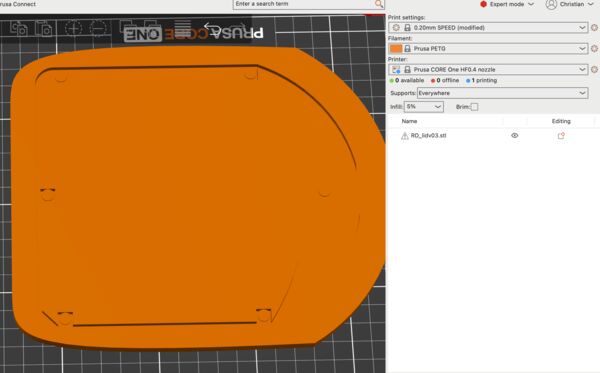Open the Infill percentage dropdown
The image size is (600, 373).
(x=424, y=106)
